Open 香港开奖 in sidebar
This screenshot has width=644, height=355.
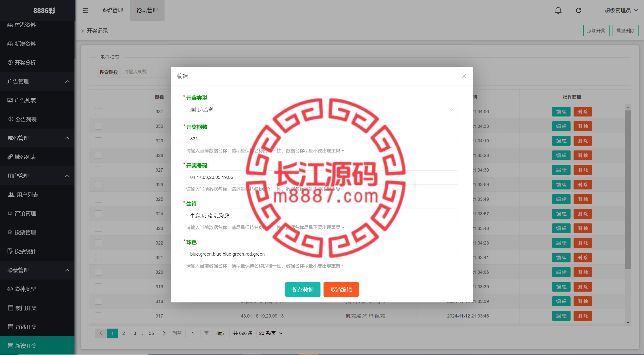(x=37, y=327)
